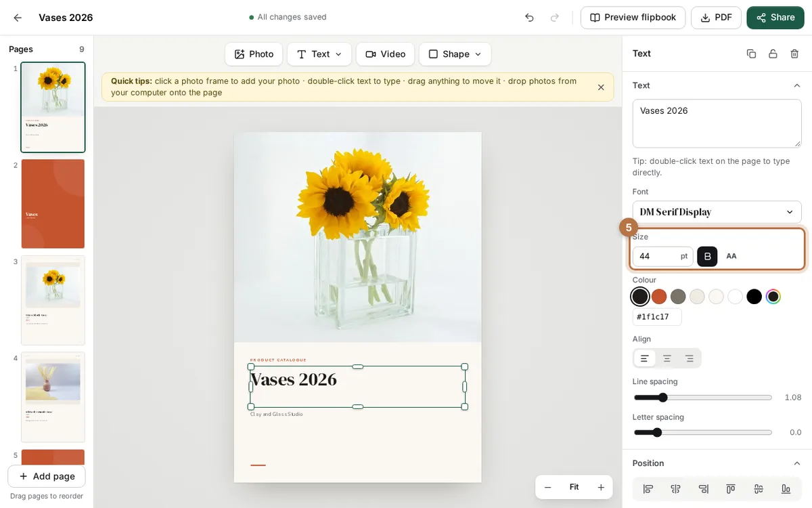Choose the cream off-white colour swatch
The width and height of the screenshot is (812, 508).
pyautogui.click(x=716, y=297)
